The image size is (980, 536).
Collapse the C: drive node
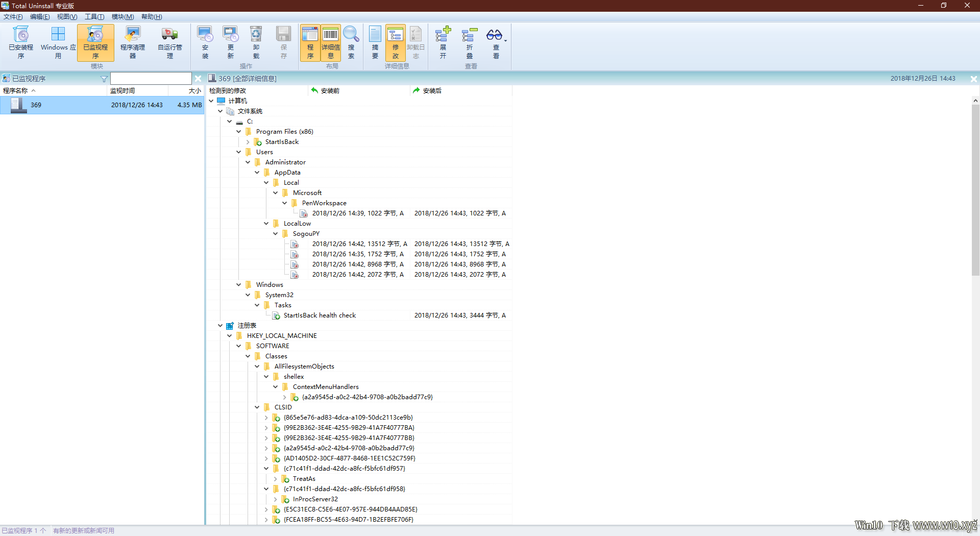(230, 121)
